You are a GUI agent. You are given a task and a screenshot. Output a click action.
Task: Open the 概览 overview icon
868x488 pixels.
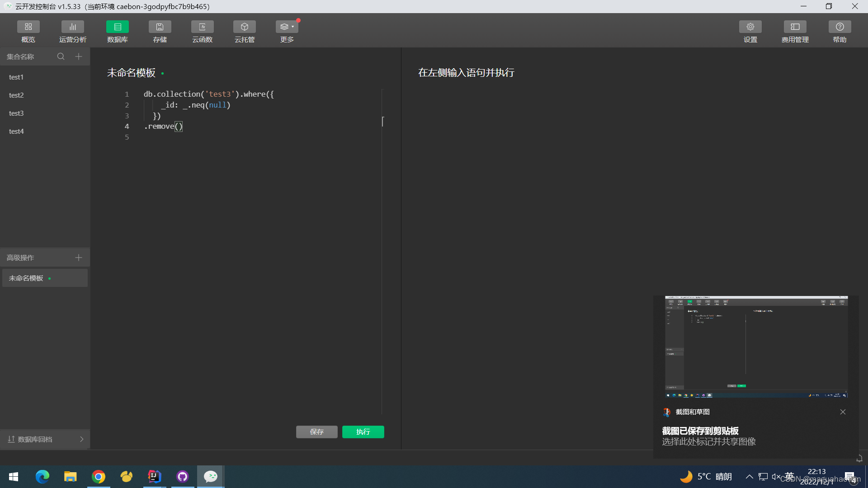pyautogui.click(x=28, y=27)
